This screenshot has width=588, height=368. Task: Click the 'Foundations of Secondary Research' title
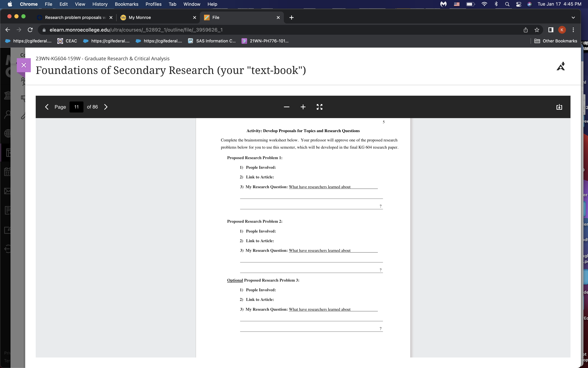click(x=171, y=70)
